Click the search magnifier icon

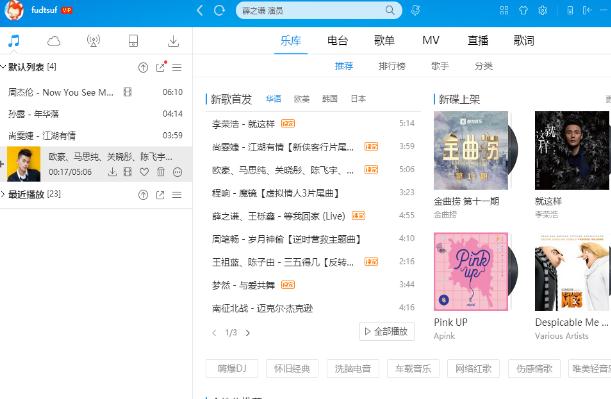(390, 10)
